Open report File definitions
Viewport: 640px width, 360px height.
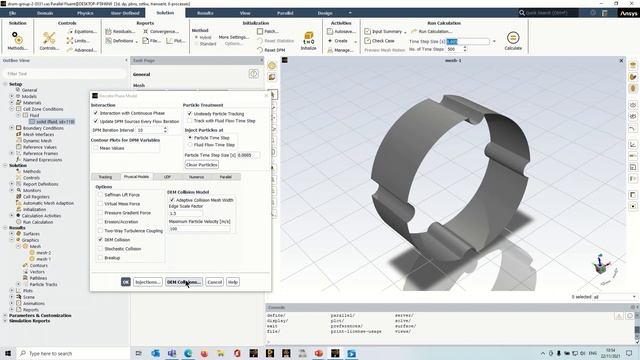(x=151, y=41)
